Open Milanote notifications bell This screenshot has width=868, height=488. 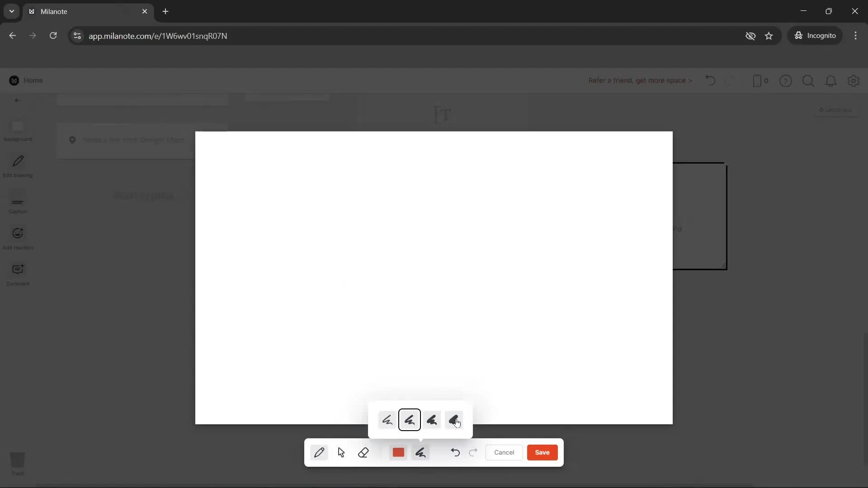[x=831, y=80]
